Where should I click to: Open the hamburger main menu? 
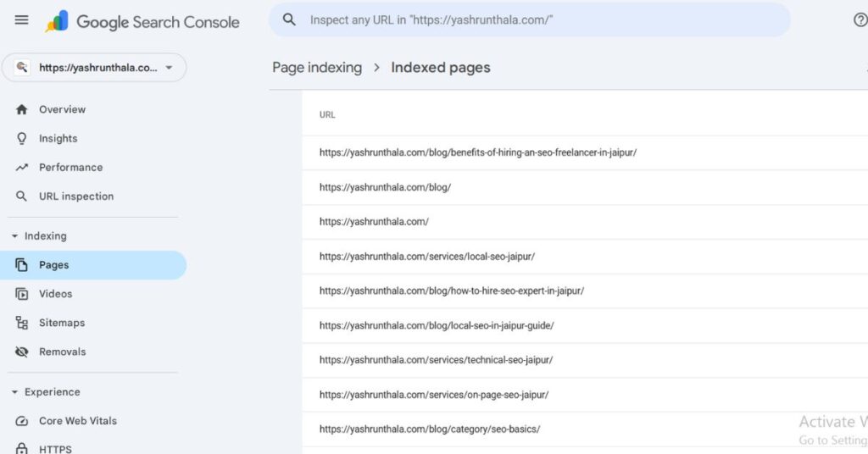pos(21,20)
